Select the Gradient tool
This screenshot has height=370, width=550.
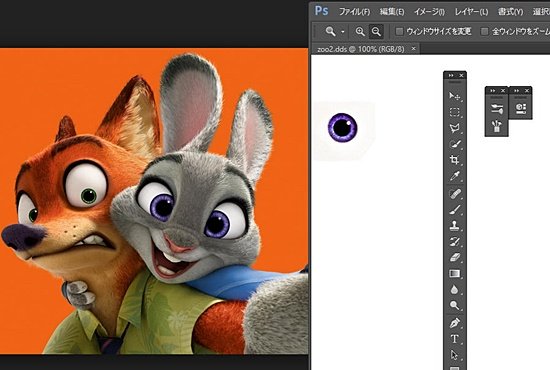click(455, 274)
